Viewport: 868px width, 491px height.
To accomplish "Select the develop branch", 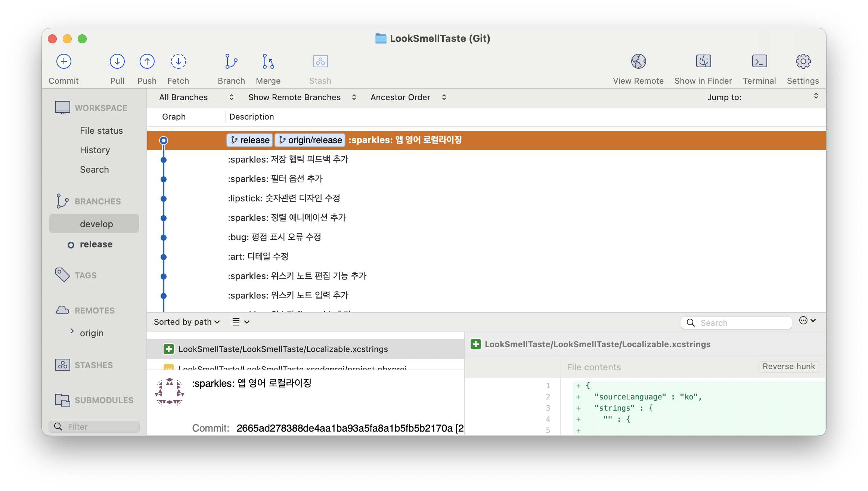I will pyautogui.click(x=96, y=224).
